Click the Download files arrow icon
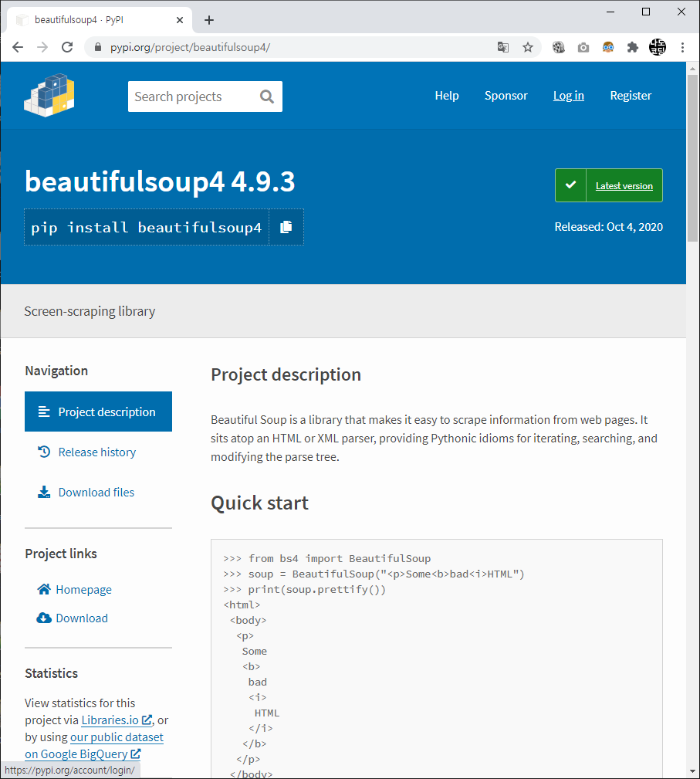The image size is (700, 779). (44, 492)
